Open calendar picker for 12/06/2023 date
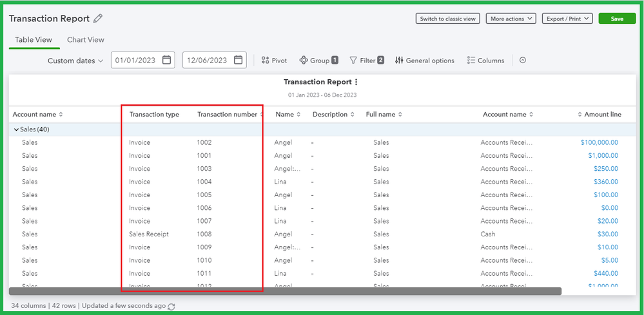This screenshot has height=315, width=644. tap(238, 60)
